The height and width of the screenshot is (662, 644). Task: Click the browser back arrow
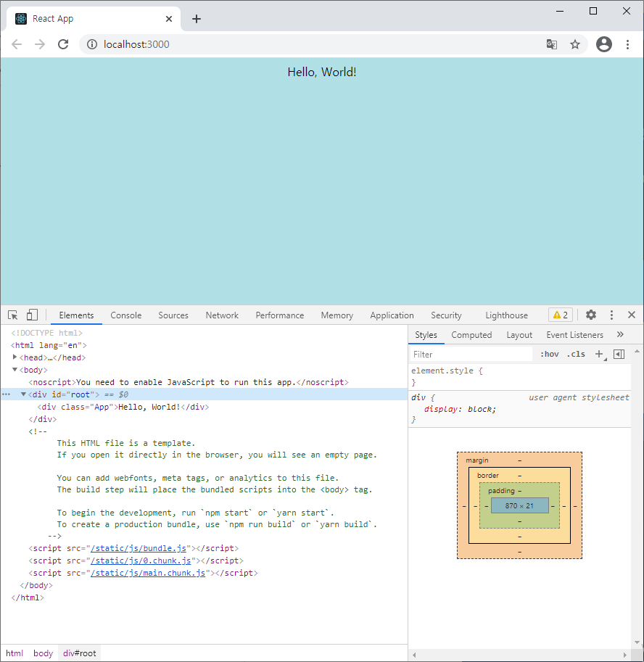[17, 44]
